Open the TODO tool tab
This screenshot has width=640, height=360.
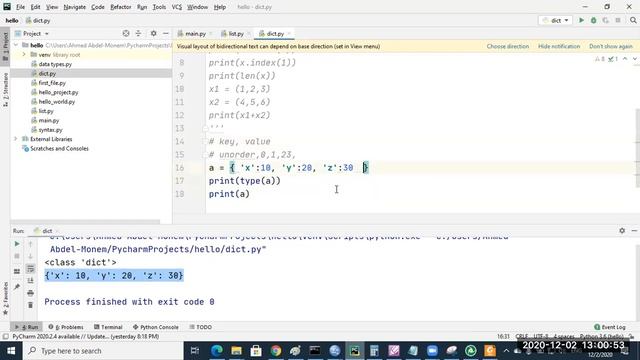[x=200, y=327]
